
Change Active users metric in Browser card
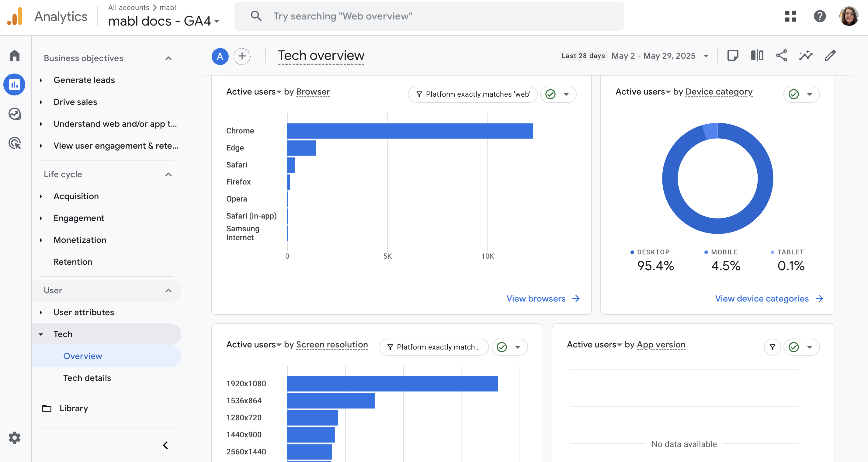click(254, 92)
